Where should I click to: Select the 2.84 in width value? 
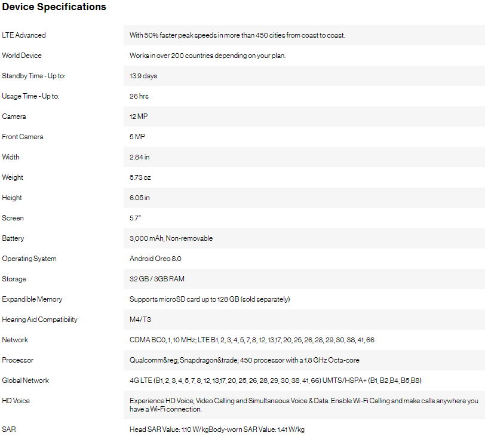(140, 157)
